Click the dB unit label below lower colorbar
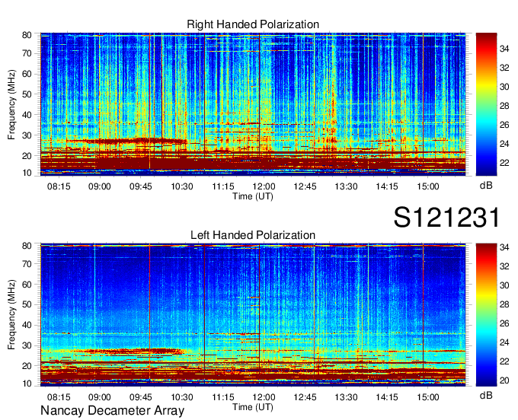Image resolution: width=518 pixels, height=420 pixels. [486, 395]
